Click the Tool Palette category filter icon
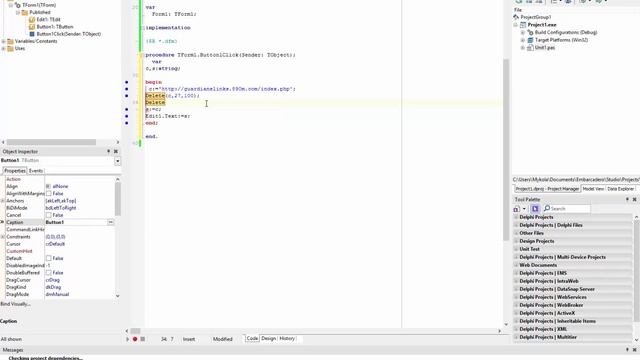The image size is (640, 360). pyautogui.click(x=516, y=209)
